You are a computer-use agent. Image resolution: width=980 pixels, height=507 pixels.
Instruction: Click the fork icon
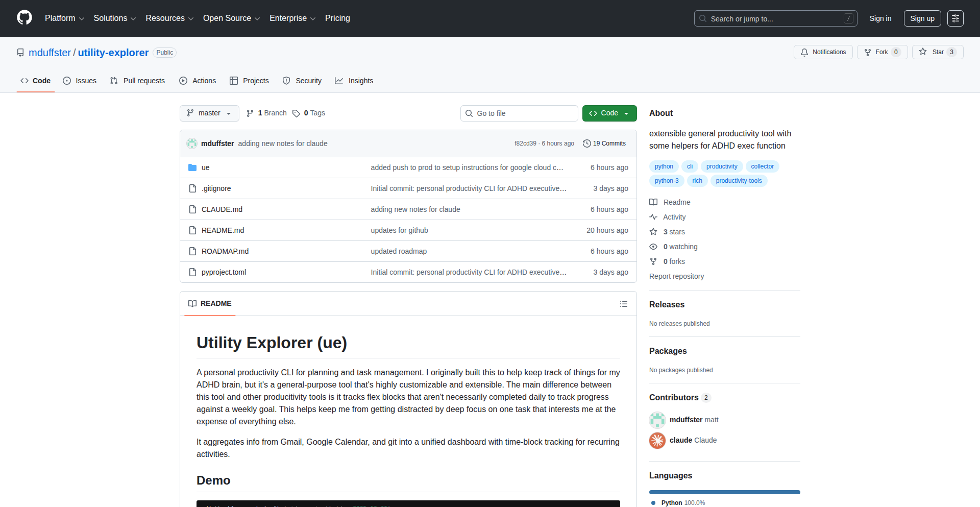pyautogui.click(x=868, y=52)
